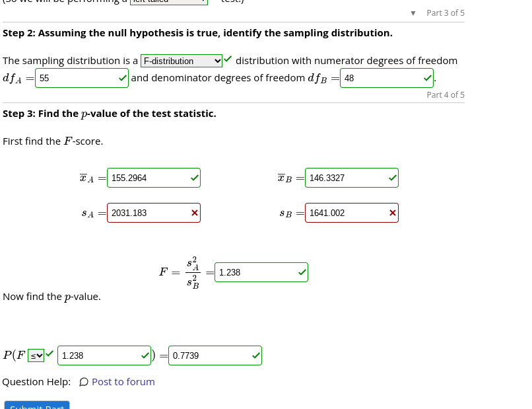Select the p-value field showing 0.7739
Image resolution: width=532 pixels, height=409 pixels.
(211, 355)
